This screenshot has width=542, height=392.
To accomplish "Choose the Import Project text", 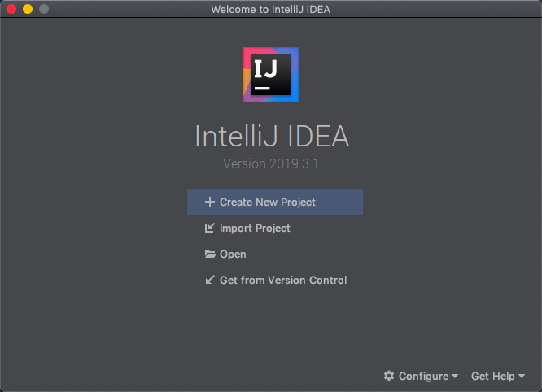I will (x=255, y=229).
